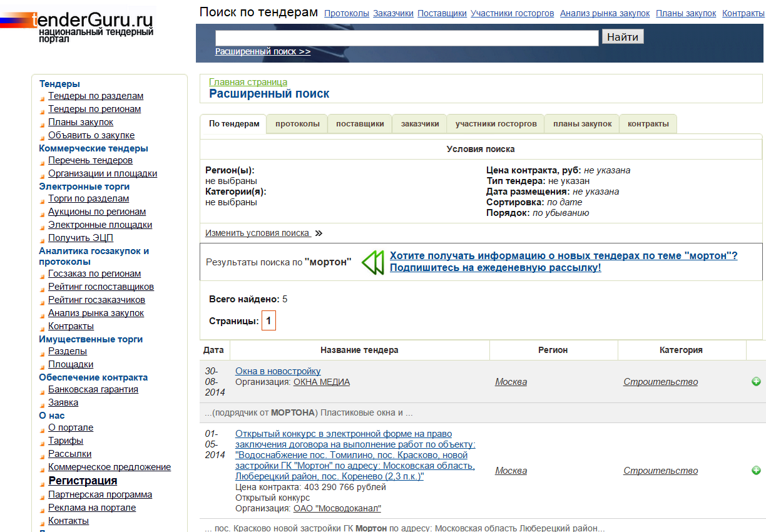Viewport: 766px width, 532px height.
Task: Open Рейтинг госзаказчиков in sidebar
Action: click(x=96, y=300)
